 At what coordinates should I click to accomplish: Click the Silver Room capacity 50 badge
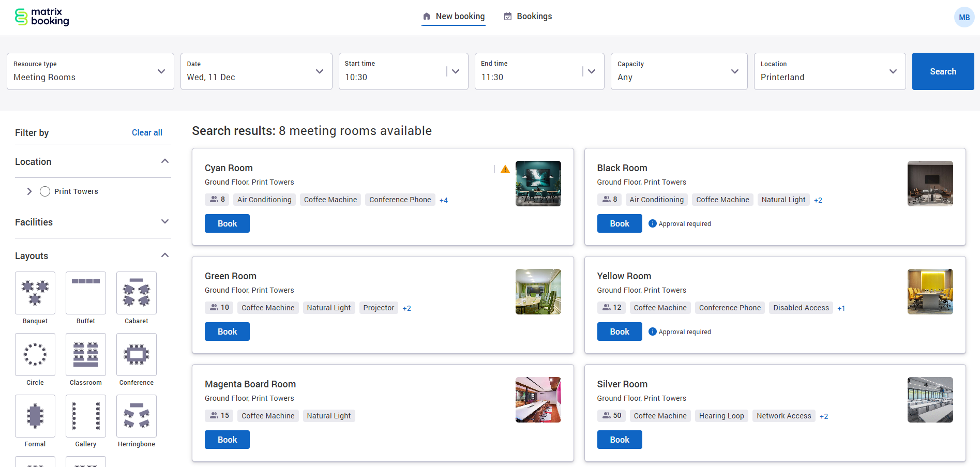tap(612, 416)
